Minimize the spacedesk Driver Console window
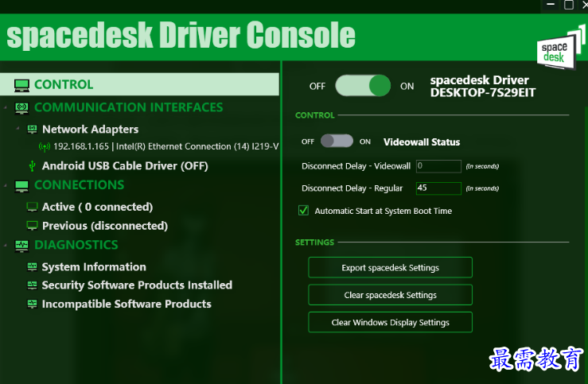 [551, 5]
